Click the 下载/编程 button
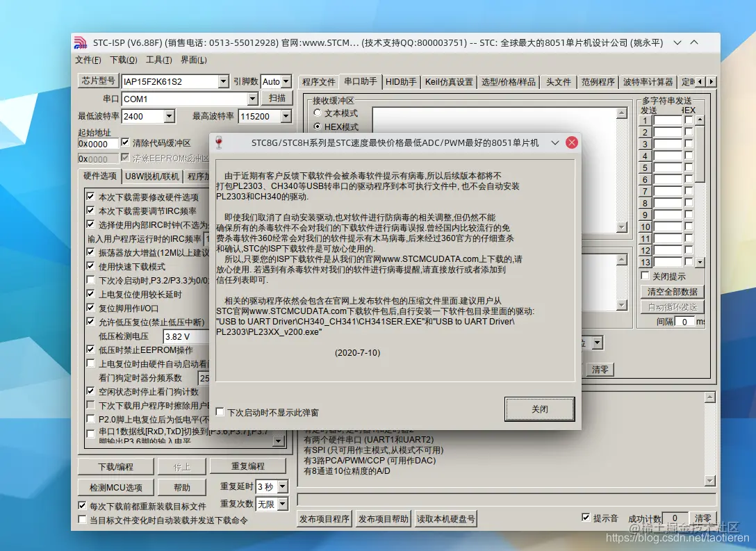The width and height of the screenshot is (756, 551). [x=116, y=467]
